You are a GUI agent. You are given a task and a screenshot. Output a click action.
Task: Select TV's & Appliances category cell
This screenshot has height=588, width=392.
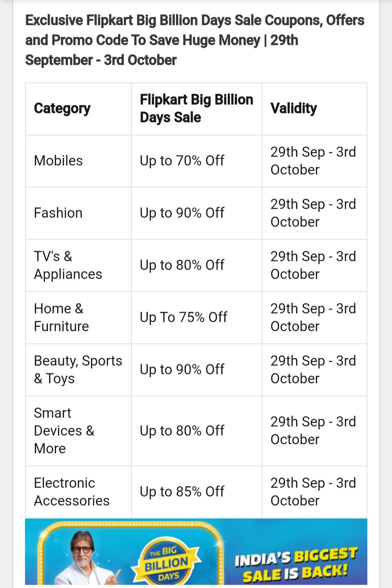[78, 265]
